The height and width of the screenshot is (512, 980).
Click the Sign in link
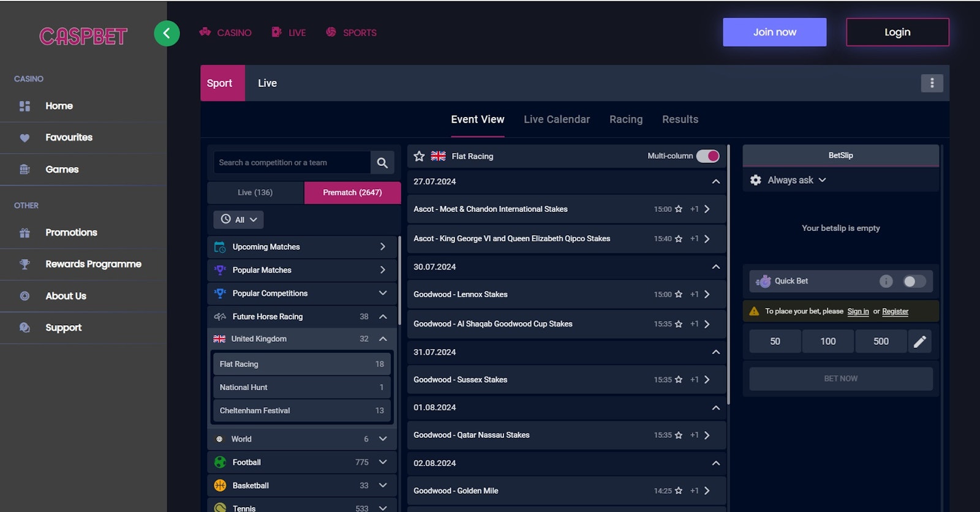858,312
